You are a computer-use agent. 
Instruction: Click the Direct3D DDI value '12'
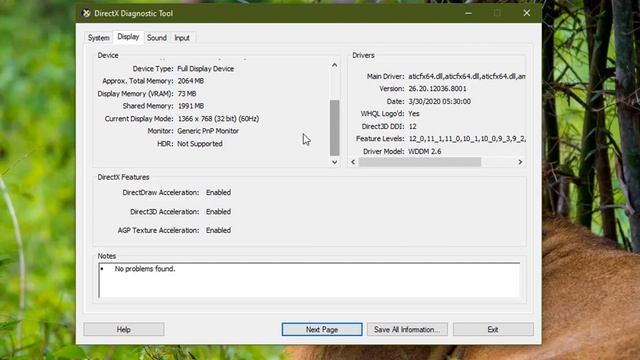pyautogui.click(x=412, y=127)
